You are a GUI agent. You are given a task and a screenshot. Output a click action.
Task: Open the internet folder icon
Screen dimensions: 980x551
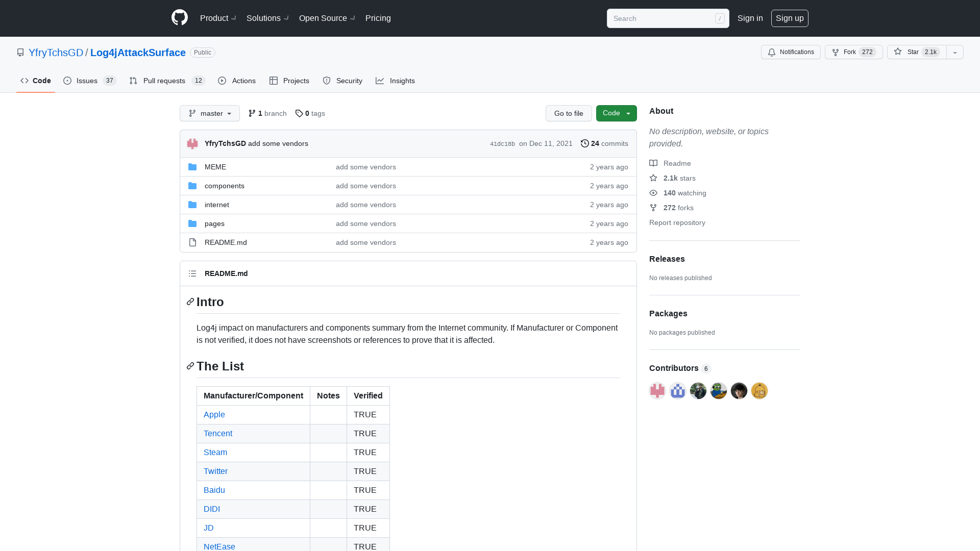point(192,205)
